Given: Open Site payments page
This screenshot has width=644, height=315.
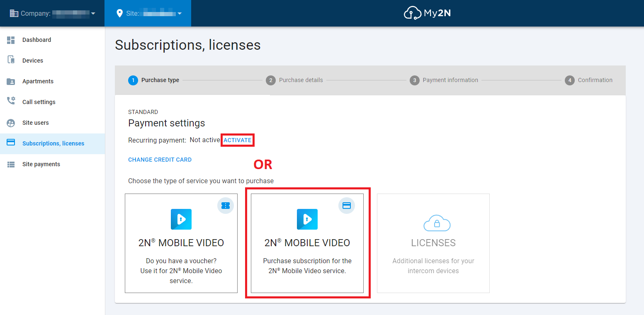Looking at the screenshot, I should (52, 164).
